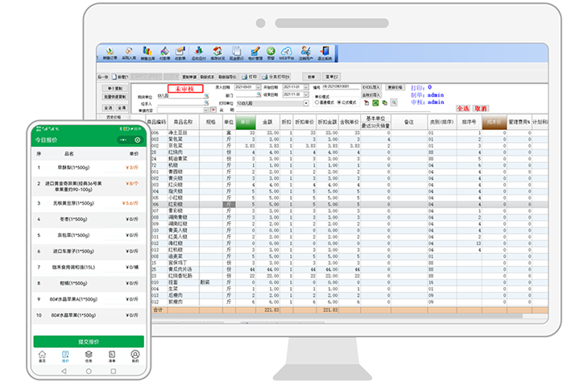Viewport: 588px width, 383px height.
Task: Switch to 首页 tab in phone app
Action: pyautogui.click(x=42, y=356)
